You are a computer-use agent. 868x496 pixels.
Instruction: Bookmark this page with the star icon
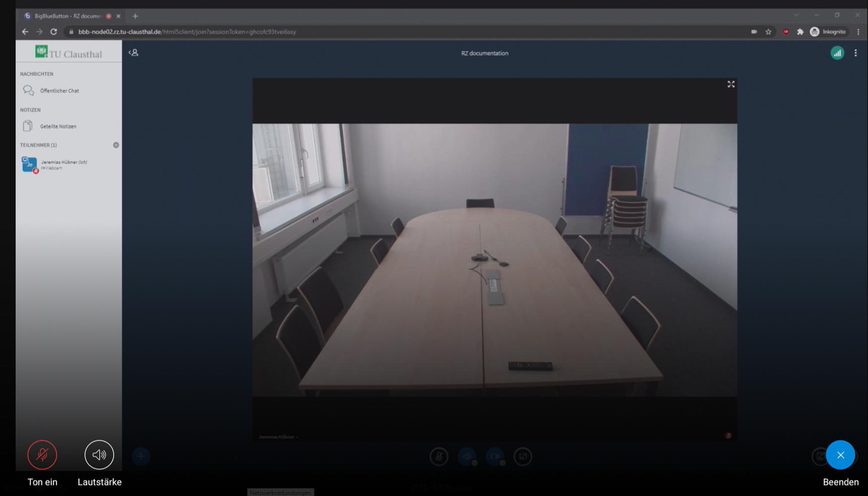tap(768, 32)
